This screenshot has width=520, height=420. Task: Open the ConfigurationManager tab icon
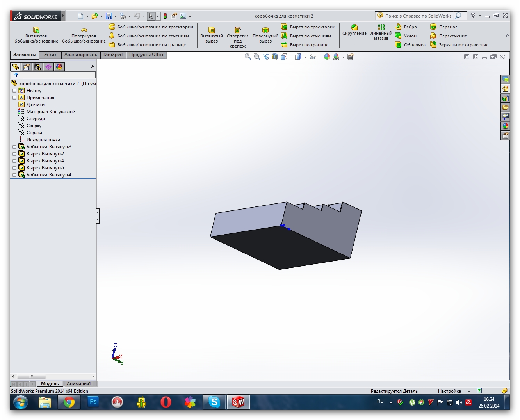tap(37, 67)
